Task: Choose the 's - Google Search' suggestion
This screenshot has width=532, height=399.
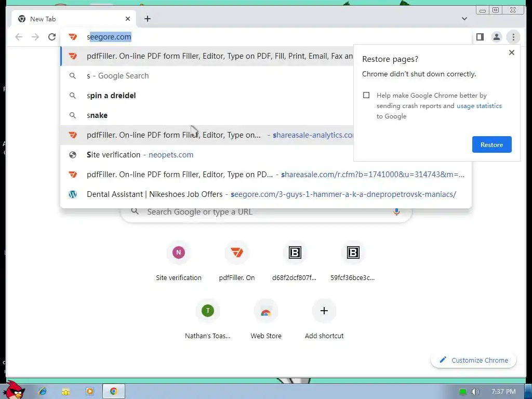Action: point(207,76)
